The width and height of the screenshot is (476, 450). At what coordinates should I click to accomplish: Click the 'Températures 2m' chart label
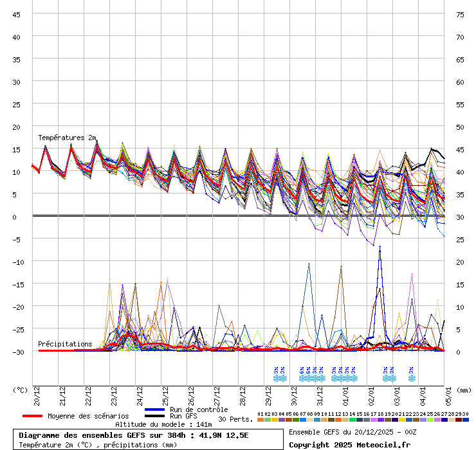click(x=67, y=138)
